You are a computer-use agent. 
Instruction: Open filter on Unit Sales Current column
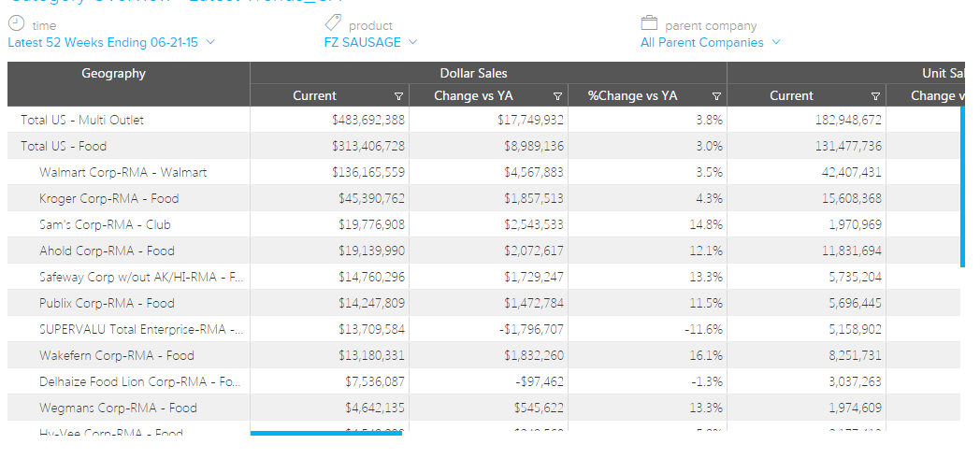(875, 96)
